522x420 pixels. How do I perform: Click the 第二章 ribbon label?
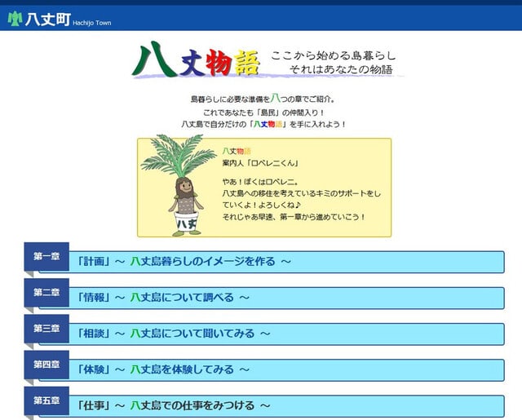tap(46, 292)
